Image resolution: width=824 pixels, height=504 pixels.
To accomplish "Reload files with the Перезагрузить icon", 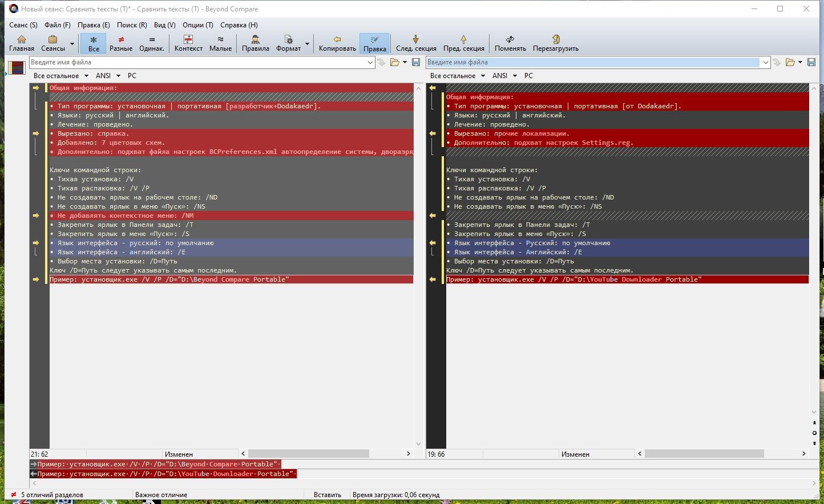I will (x=555, y=43).
